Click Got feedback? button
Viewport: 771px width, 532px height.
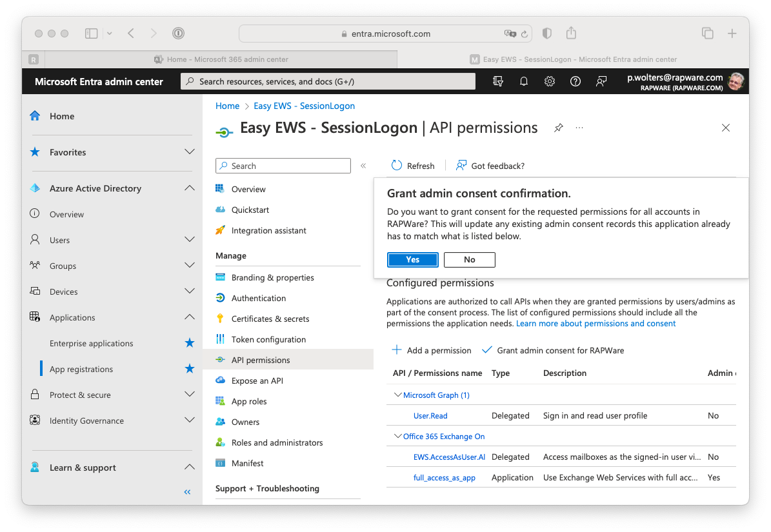coord(490,166)
